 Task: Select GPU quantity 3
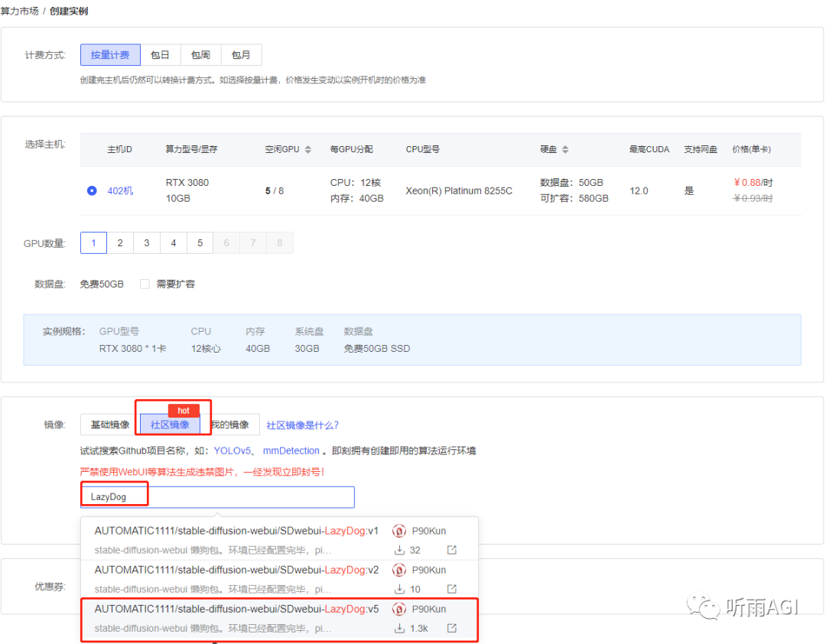[146, 242]
